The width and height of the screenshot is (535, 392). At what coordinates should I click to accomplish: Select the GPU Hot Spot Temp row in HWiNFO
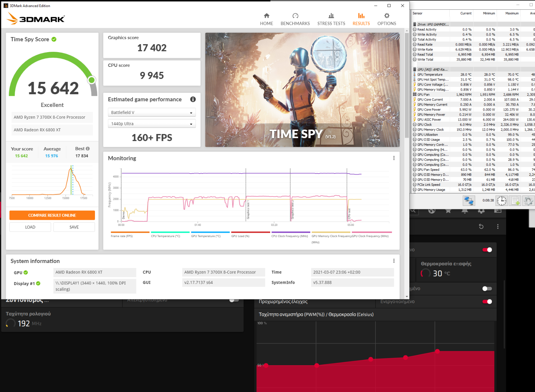click(473, 80)
